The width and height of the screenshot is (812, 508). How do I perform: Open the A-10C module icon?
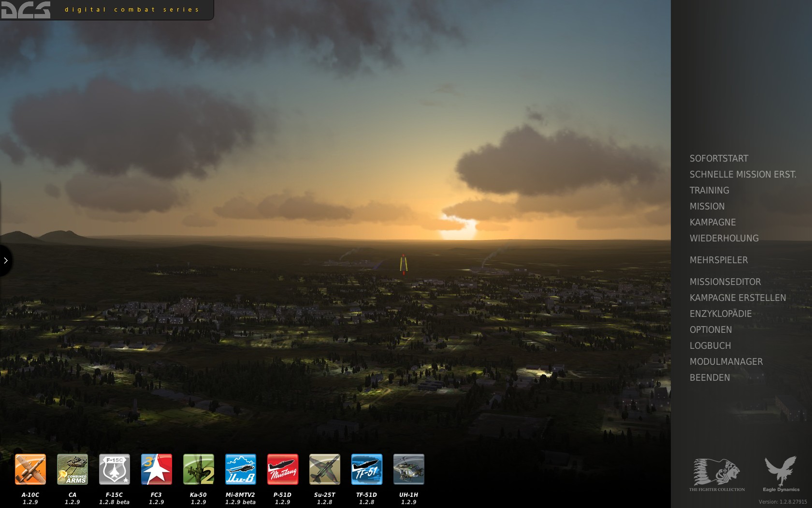pyautogui.click(x=30, y=469)
